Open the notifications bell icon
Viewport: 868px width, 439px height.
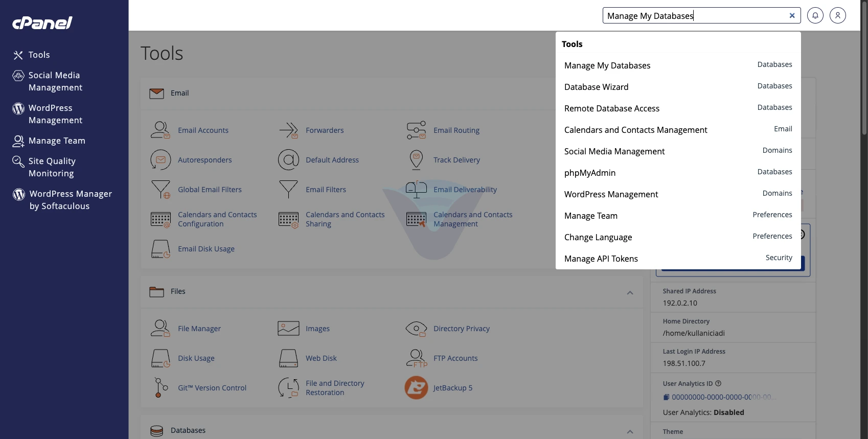[x=815, y=16]
